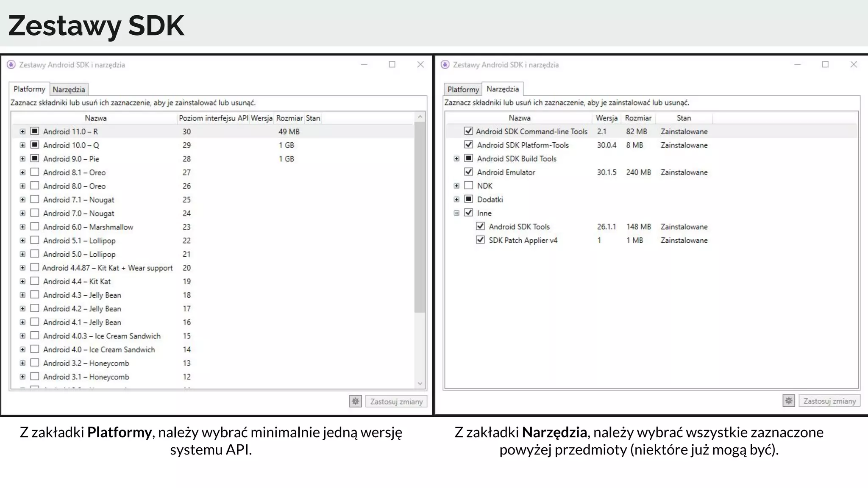Toggle the Android SDK Build Tools checkbox
This screenshot has width=868, height=488.
[468, 158]
